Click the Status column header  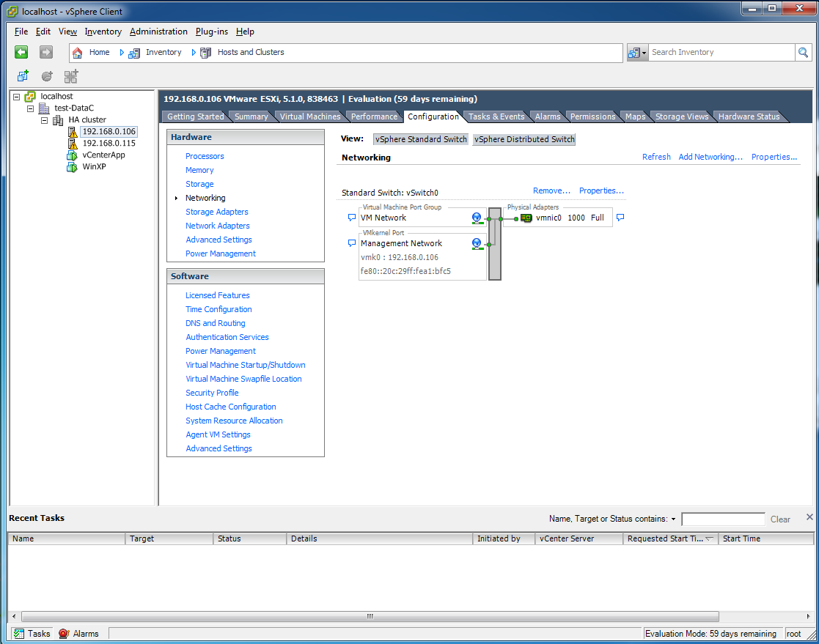coord(250,538)
